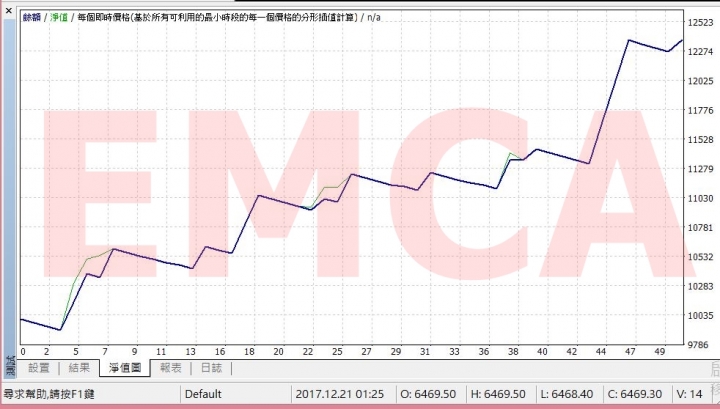This screenshot has width=720, height=409.
Task: Click the L: 6468.40 low price entry
Action: coord(567,394)
